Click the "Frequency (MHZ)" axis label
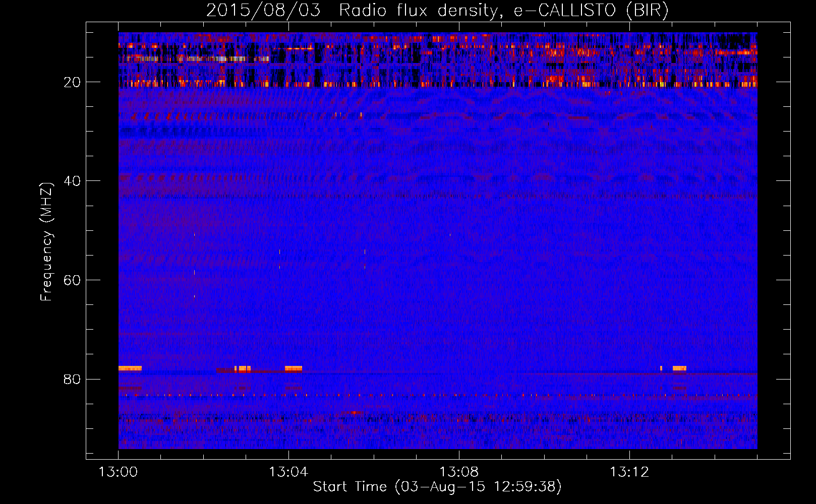The height and width of the screenshot is (504, 816). 46,242
